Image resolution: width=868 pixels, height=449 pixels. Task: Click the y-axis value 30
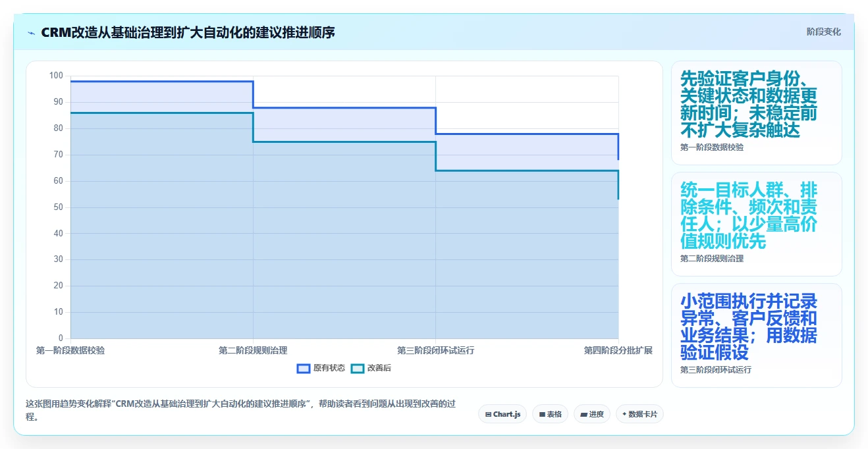click(59, 259)
